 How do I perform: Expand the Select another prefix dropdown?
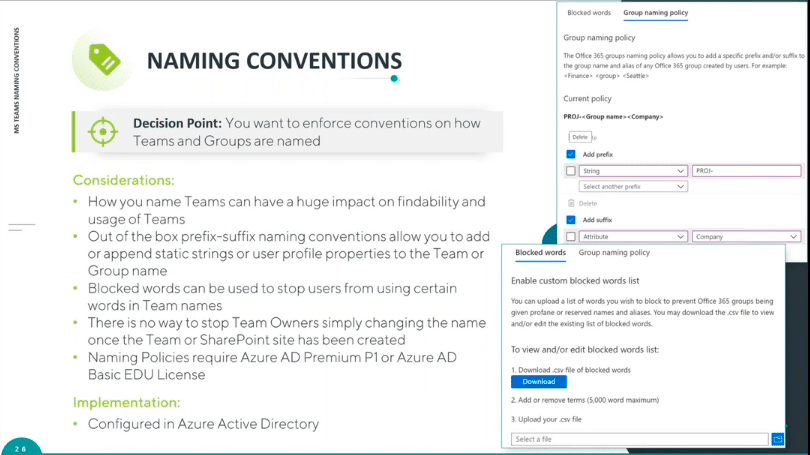click(x=633, y=187)
